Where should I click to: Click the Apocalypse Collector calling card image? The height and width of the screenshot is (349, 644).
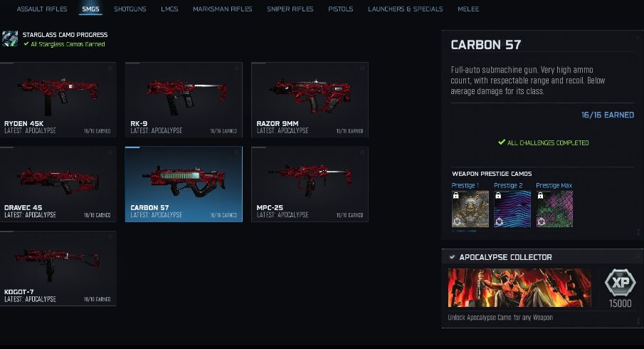[519, 288]
